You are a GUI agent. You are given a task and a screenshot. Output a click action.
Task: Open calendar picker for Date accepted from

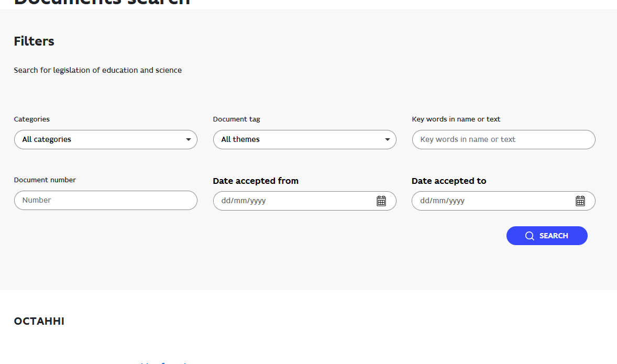click(x=381, y=201)
